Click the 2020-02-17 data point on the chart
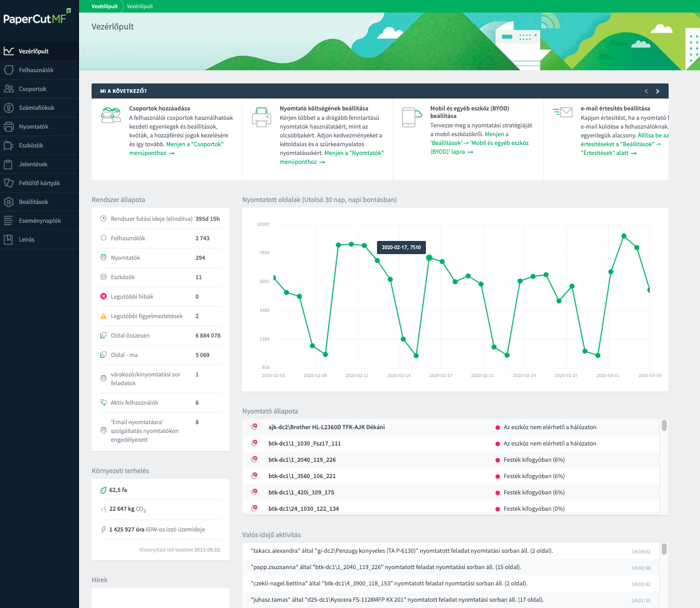Viewport: 700px width, 608px height. pos(429,257)
